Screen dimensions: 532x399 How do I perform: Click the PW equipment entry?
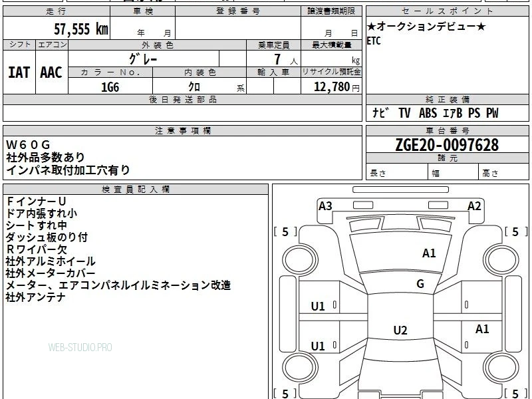pos(492,112)
